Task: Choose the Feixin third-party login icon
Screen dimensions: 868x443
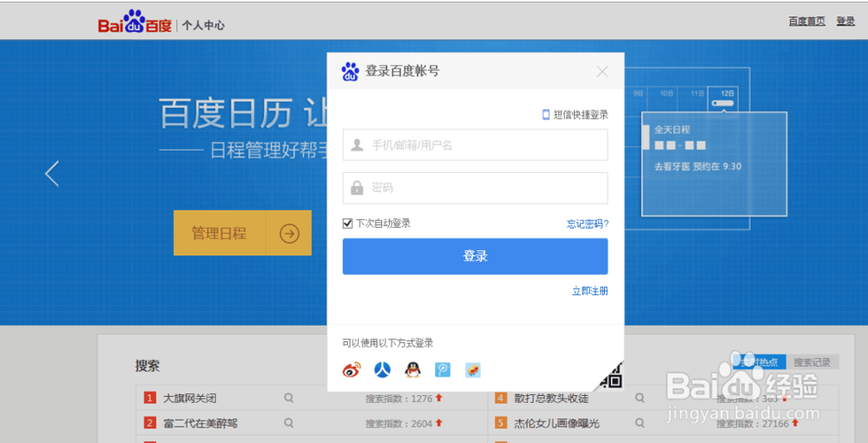Action: point(473,369)
